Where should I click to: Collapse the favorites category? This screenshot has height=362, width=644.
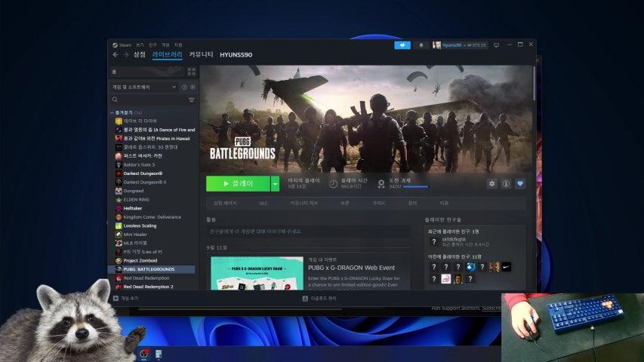pos(112,112)
